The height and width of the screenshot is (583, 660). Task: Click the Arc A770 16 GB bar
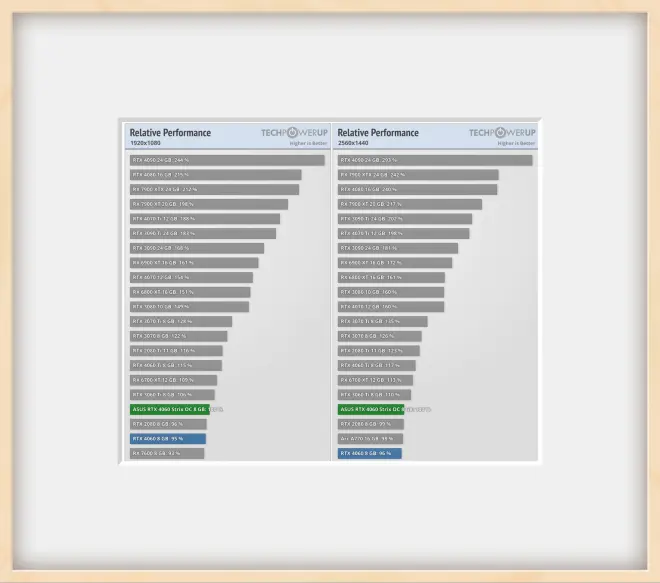[370, 438]
